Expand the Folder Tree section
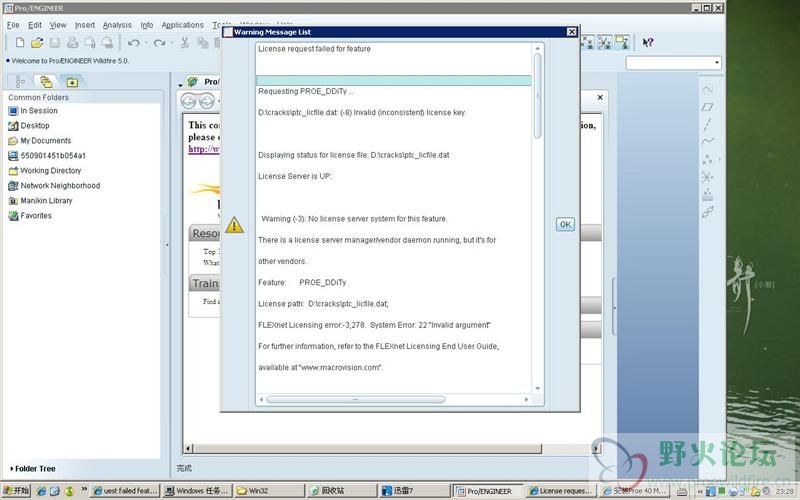Screen dimensions: 800x500 pos(33,468)
